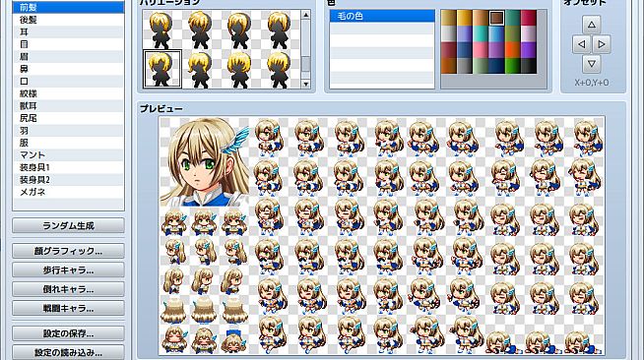Pick the olive green color swatch
The width and height of the screenshot is (644, 360).
point(513,34)
